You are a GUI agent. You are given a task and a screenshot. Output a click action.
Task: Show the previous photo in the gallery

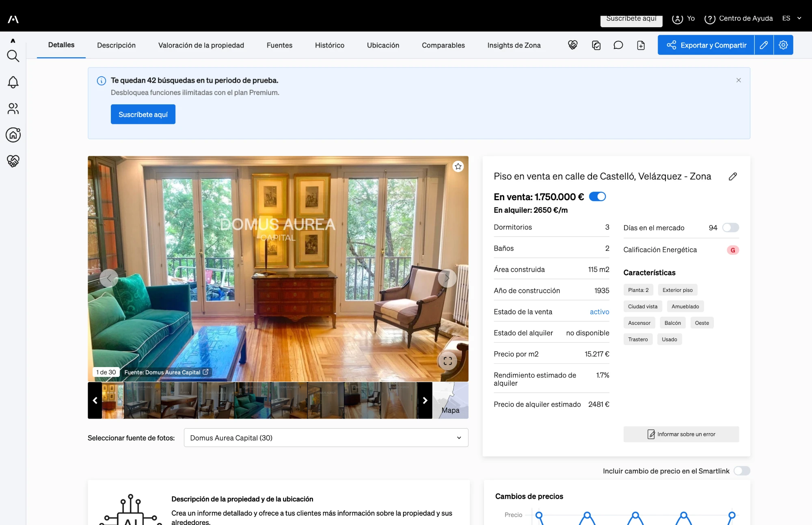pos(109,278)
